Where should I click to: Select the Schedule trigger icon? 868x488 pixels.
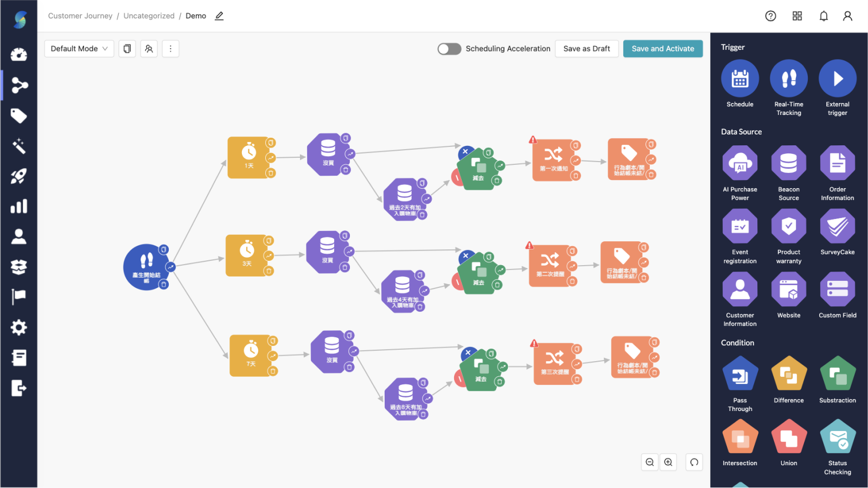(x=739, y=79)
